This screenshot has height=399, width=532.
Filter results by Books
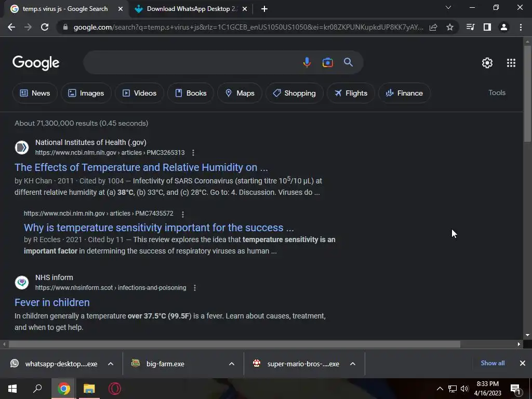191,93
